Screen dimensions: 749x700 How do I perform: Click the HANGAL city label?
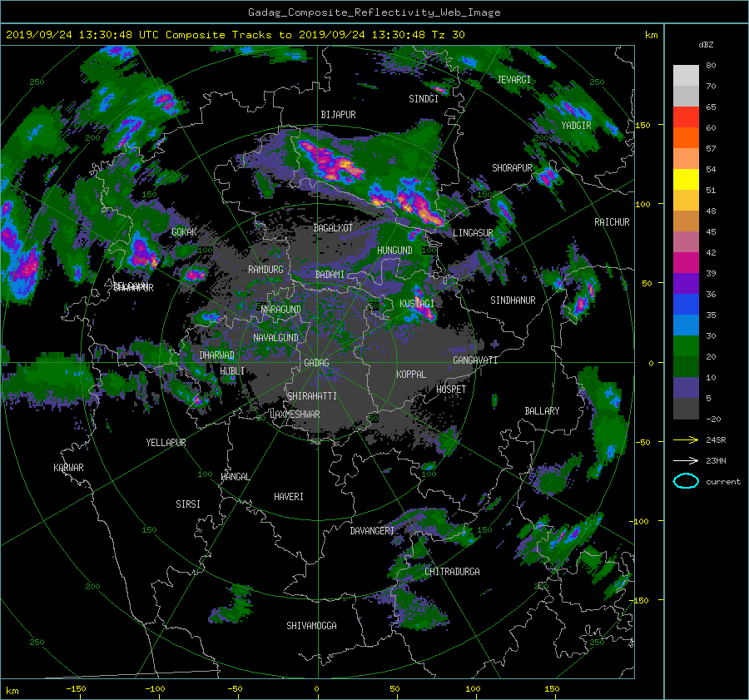point(235,477)
